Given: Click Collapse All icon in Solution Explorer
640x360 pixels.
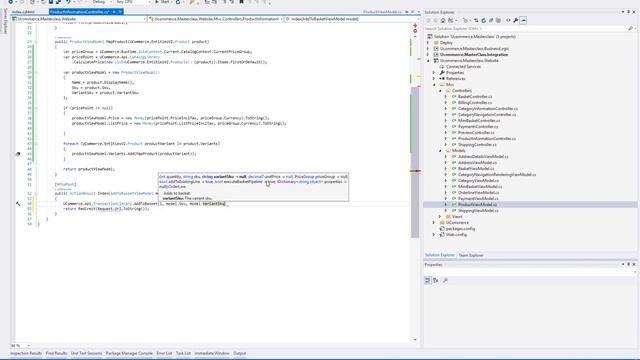Looking at the screenshot, I should click(491, 20).
